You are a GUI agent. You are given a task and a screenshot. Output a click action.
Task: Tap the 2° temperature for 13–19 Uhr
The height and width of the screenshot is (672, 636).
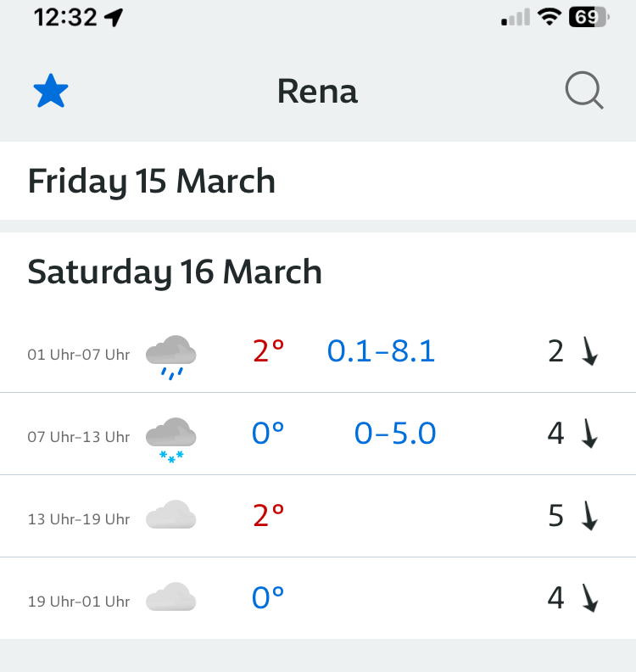(x=268, y=515)
